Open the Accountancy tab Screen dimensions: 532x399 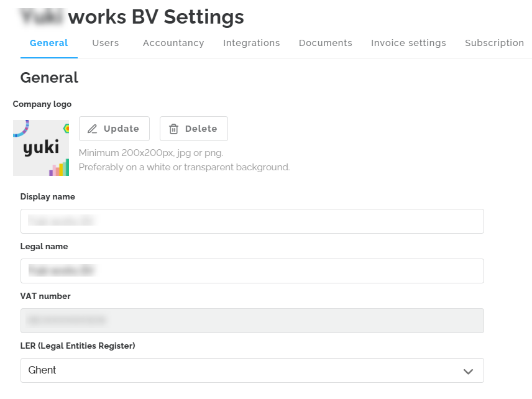coord(173,43)
